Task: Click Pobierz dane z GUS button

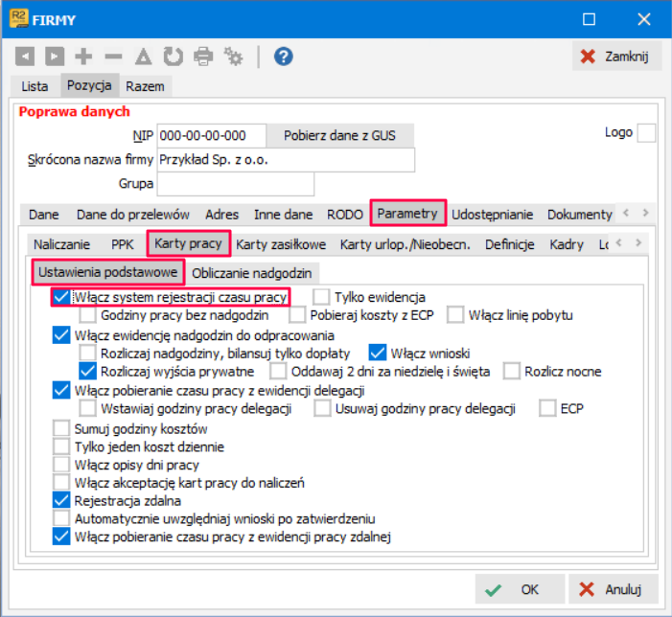Action: (339, 136)
